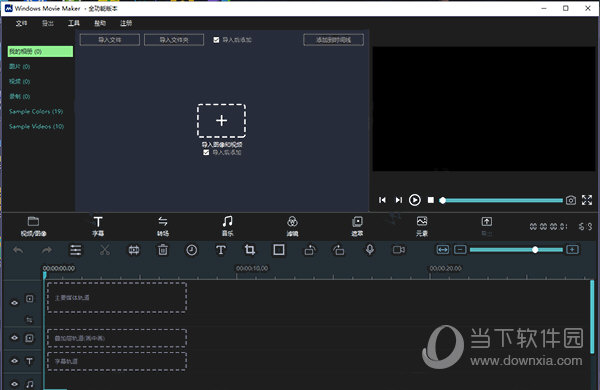Click the microphone voiceover icon
Screen dimensions: 600x390
(x=370, y=250)
